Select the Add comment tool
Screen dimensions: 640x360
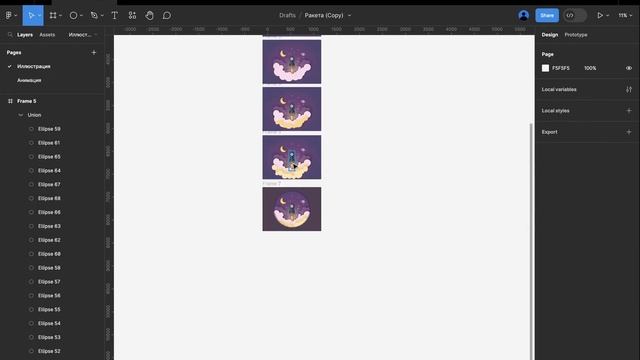(167, 16)
